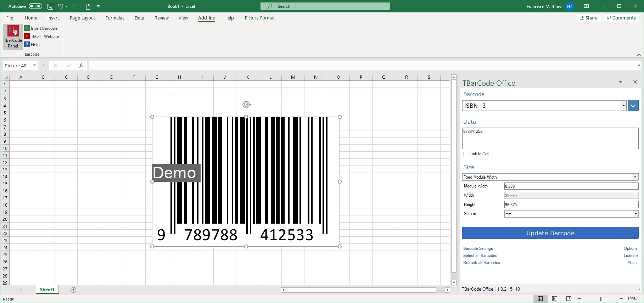Open the License link

pyautogui.click(x=631, y=256)
